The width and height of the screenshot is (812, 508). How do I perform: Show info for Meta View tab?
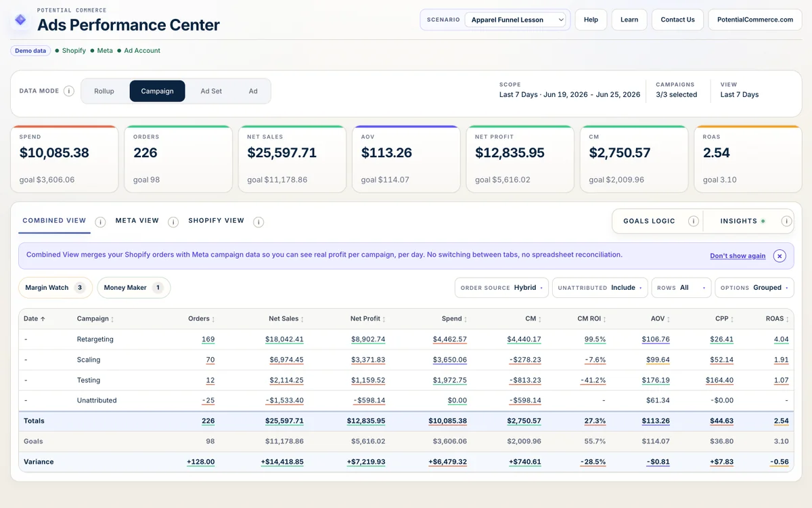click(173, 221)
